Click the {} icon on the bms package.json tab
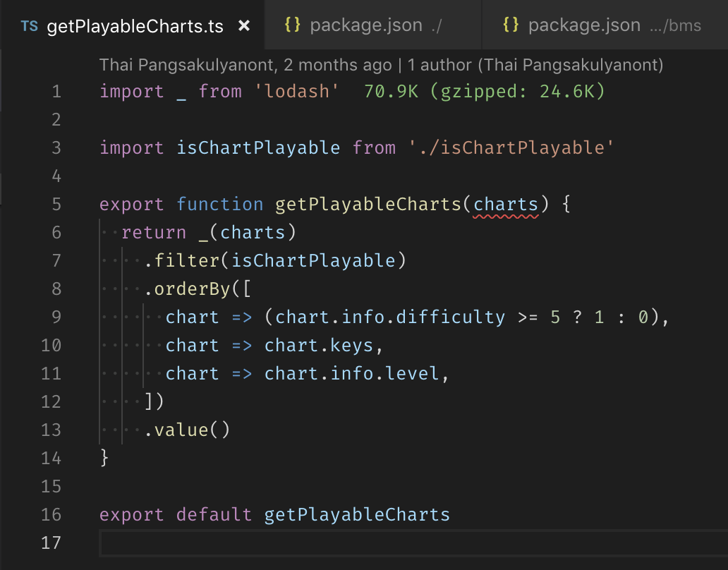The image size is (728, 570). tap(510, 25)
